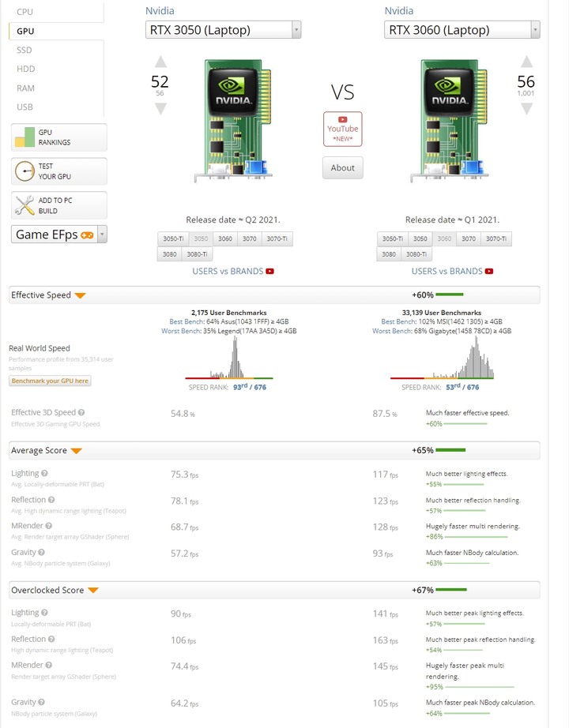Click Test Your GPU button
This screenshot has height=728, width=569.
click(59, 171)
